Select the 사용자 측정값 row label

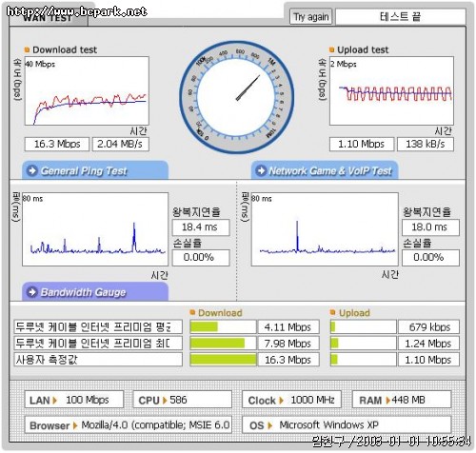coord(98,360)
